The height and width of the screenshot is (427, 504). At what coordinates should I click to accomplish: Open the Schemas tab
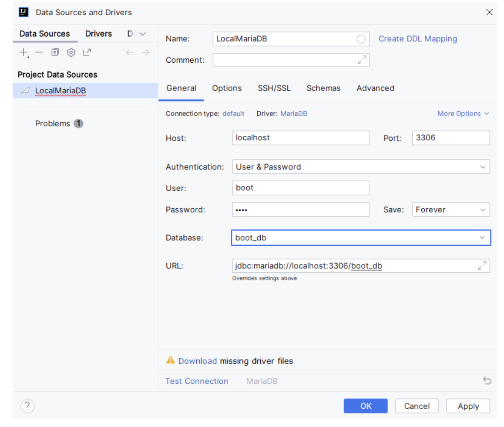point(323,88)
